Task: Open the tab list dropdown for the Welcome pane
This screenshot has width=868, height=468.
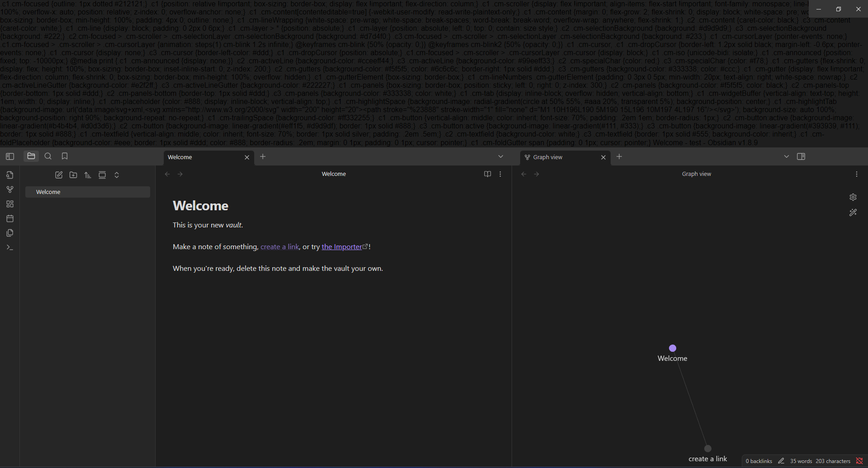Action: (501, 156)
